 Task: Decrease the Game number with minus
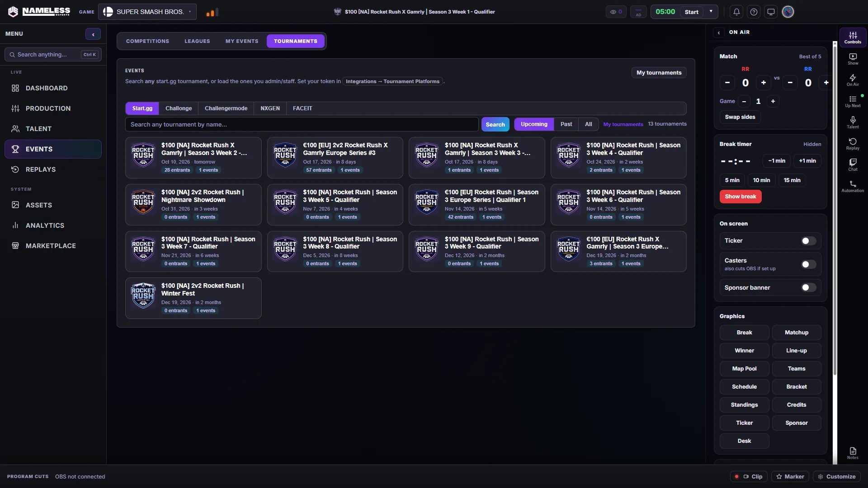click(744, 101)
